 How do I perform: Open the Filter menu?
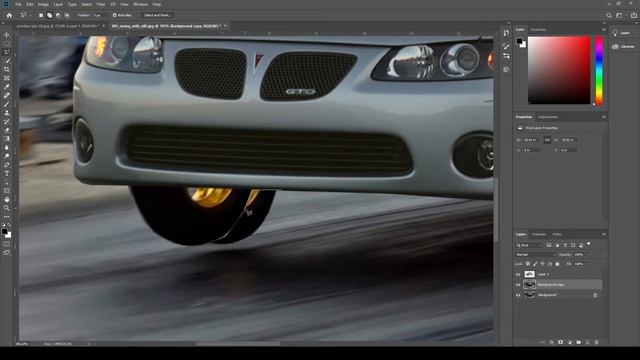click(x=101, y=4)
